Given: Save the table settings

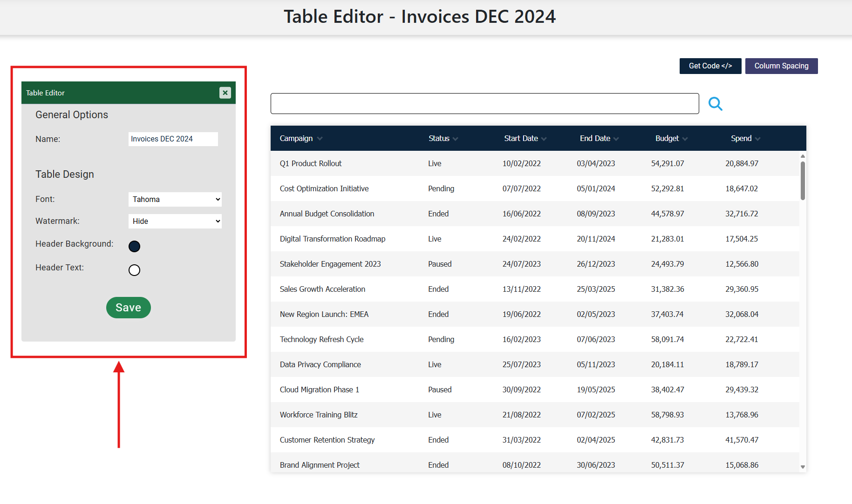Looking at the screenshot, I should (128, 307).
